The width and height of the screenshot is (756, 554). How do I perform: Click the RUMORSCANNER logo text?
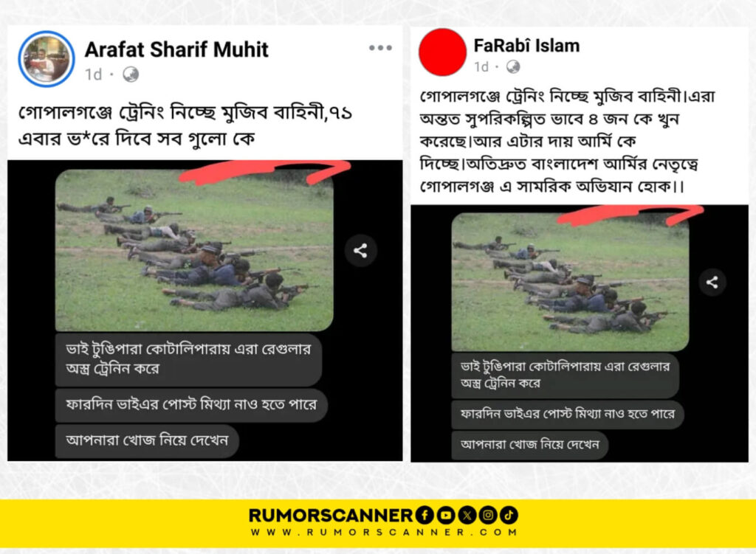pyautogui.click(x=331, y=515)
